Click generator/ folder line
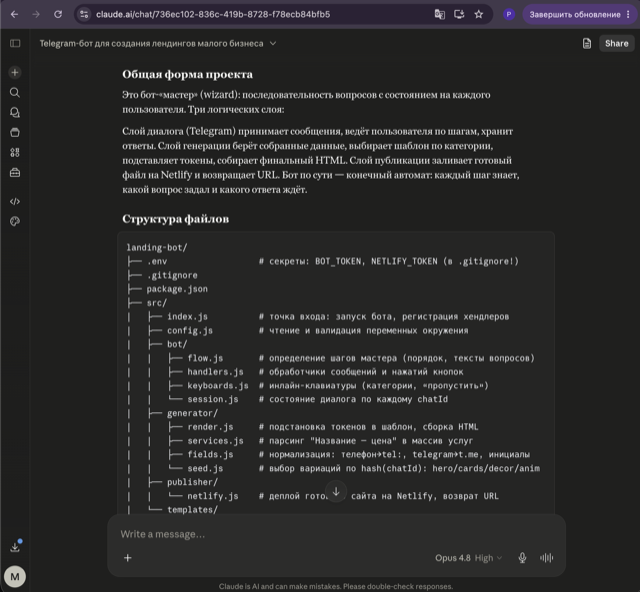 point(192,413)
